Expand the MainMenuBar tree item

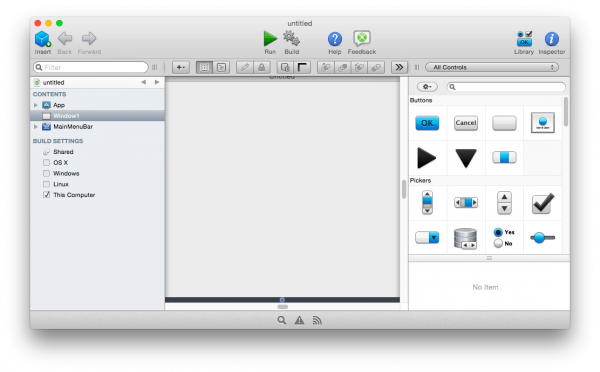[x=36, y=126]
